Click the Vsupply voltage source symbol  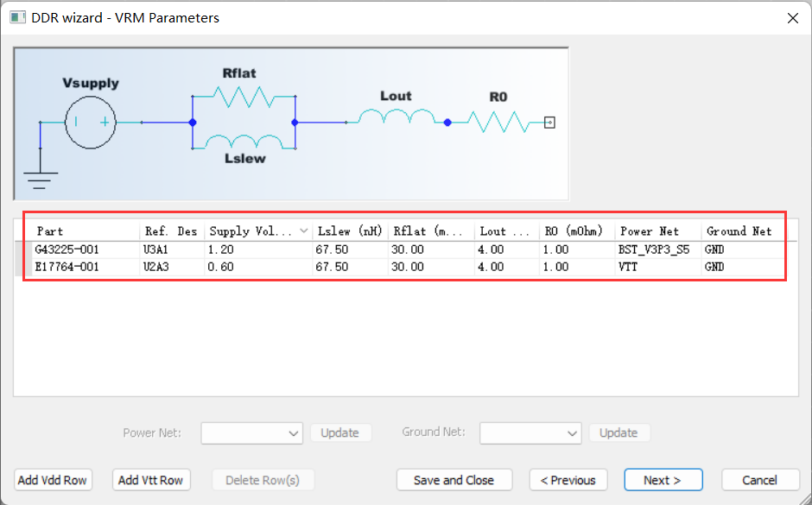[90, 123]
